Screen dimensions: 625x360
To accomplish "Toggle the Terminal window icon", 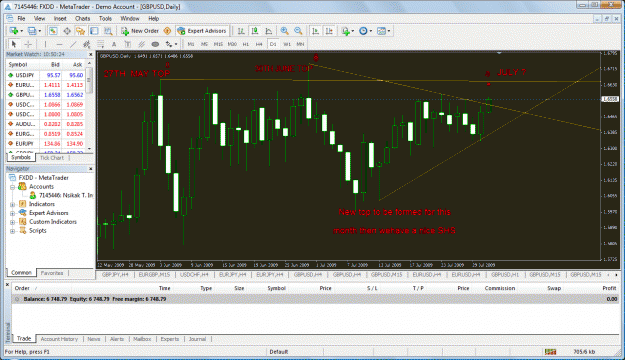I will coord(94,31).
